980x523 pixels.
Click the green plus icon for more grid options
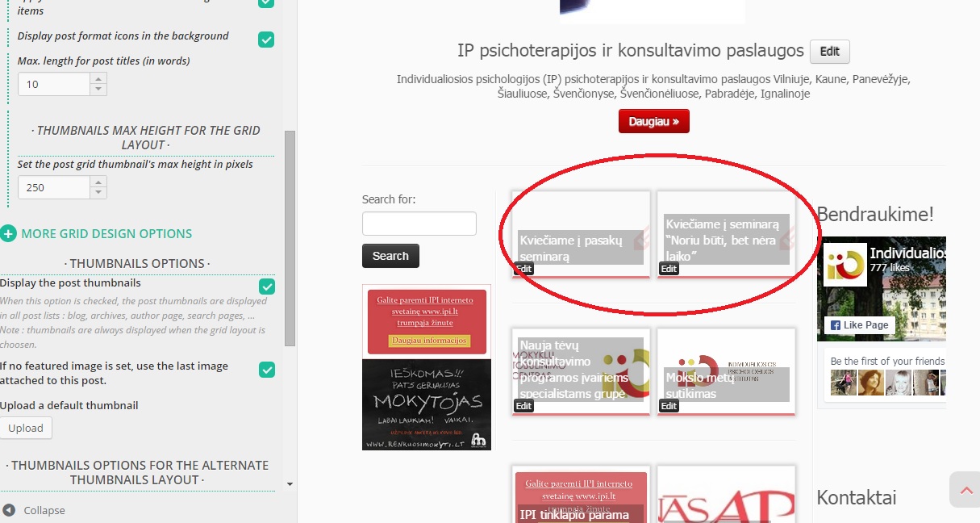pos(8,234)
